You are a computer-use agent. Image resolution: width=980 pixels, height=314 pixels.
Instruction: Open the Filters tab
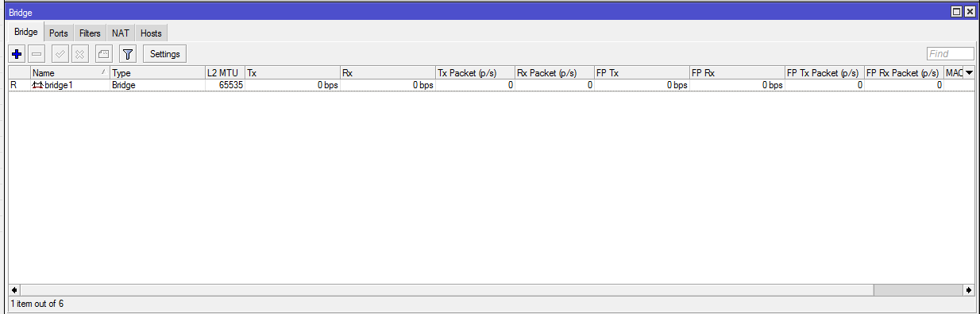click(x=90, y=33)
